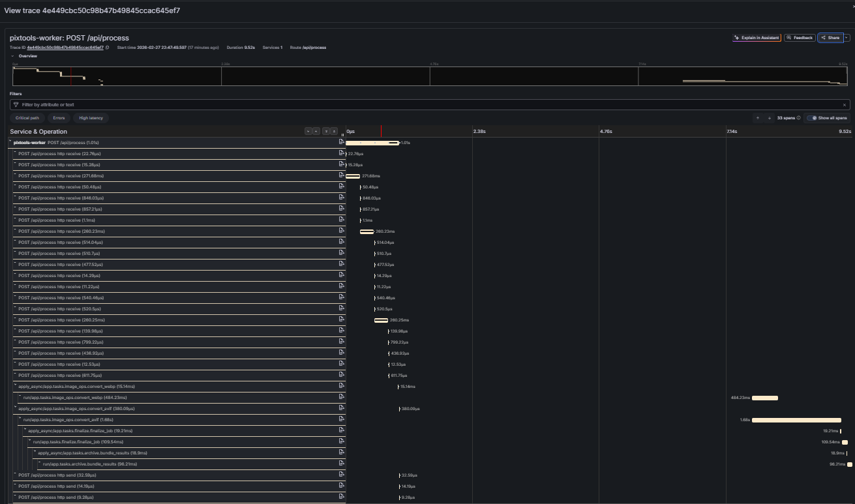
Task: Click the 1.68s convert_avif timeline bar
Action: (x=796, y=420)
